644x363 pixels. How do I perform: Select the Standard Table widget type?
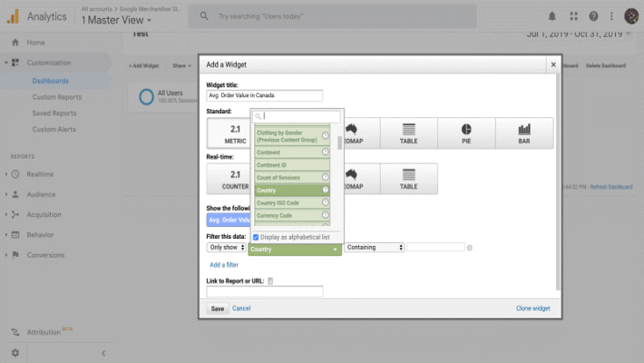408,133
